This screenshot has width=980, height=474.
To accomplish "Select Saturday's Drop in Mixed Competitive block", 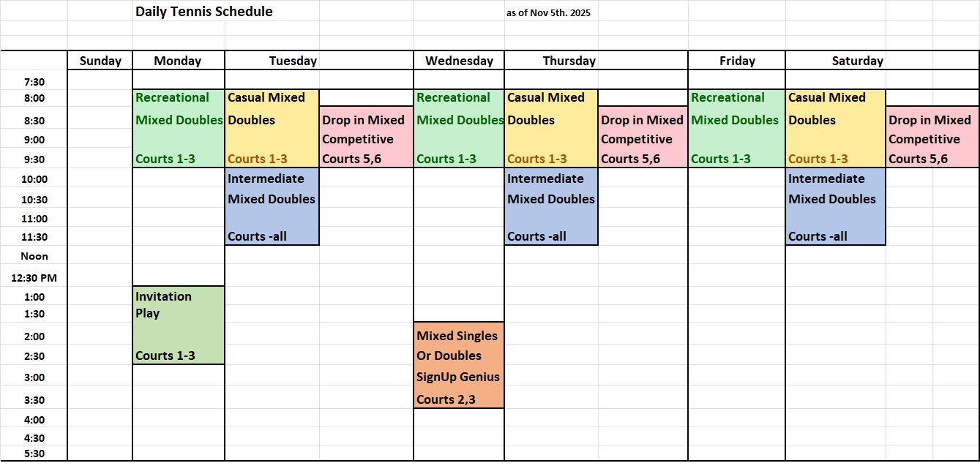I will click(x=932, y=138).
